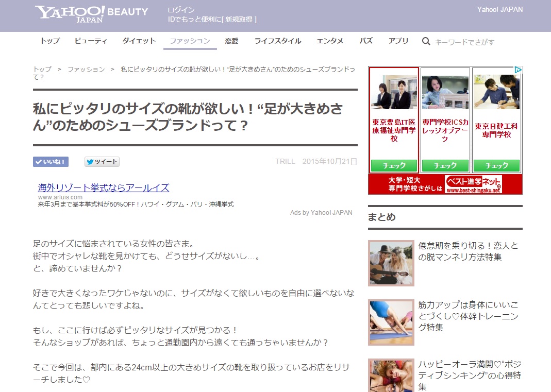Open the トップ navigation tab
This screenshot has height=392, width=551.
[x=50, y=41]
